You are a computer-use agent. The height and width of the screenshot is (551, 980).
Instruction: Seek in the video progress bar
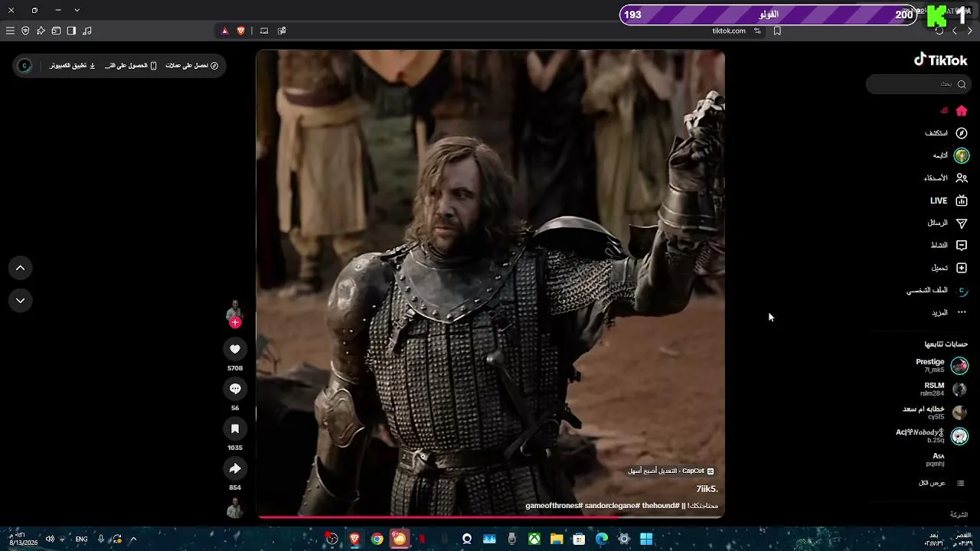pos(490,517)
